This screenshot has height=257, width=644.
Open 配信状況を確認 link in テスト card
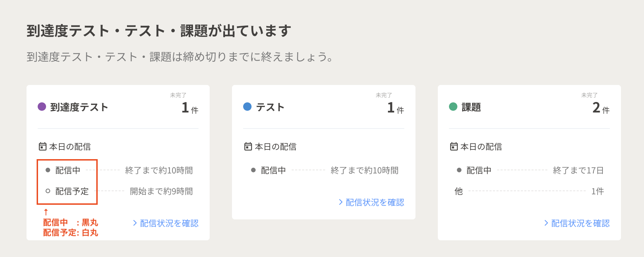pos(375,202)
